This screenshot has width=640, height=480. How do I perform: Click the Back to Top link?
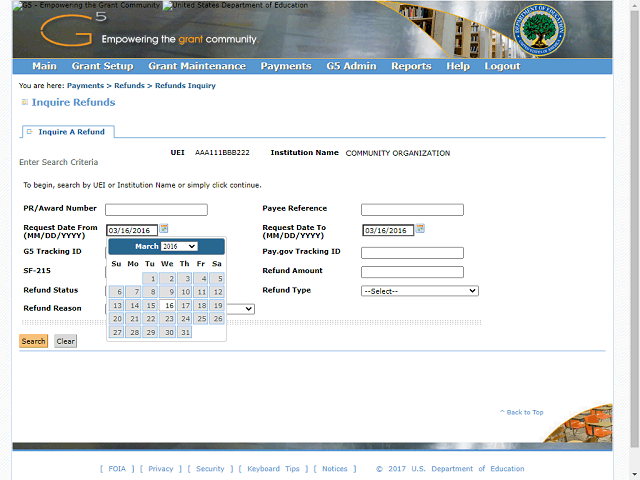pos(522,412)
